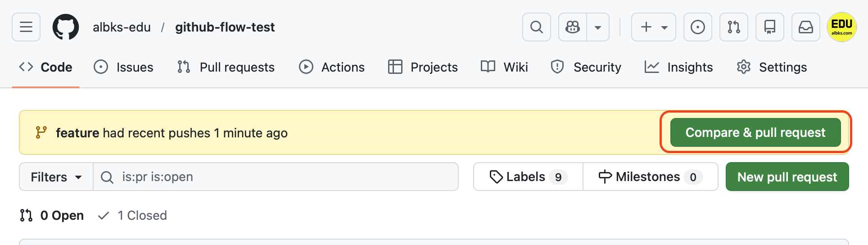Open the issues circle-dot icon in header
This screenshot has width=868, height=245.
point(697,27)
